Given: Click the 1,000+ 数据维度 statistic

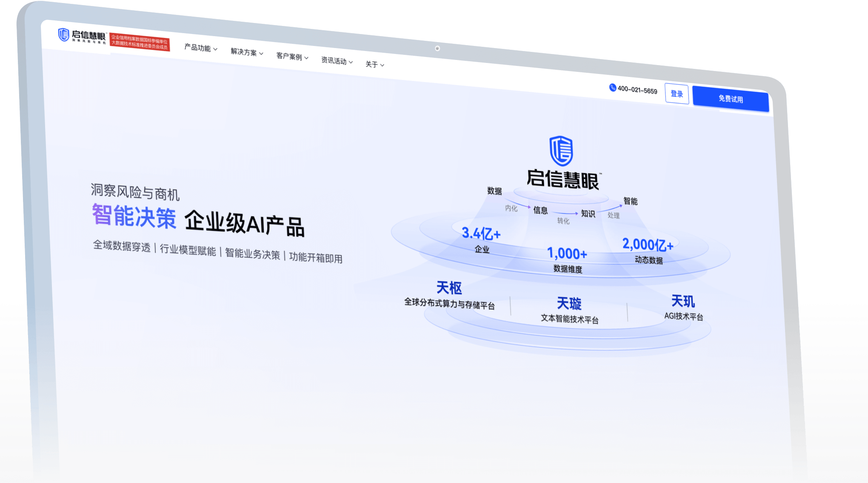Looking at the screenshot, I should pos(567,260).
